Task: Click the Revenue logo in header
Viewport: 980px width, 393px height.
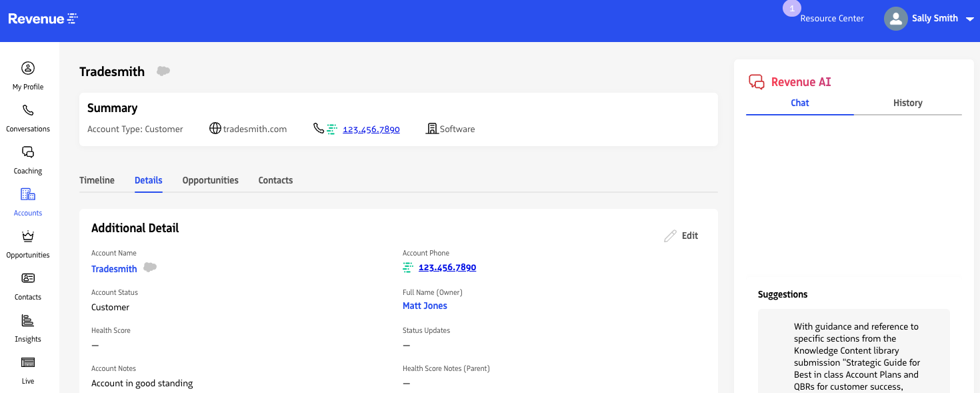Action: point(43,19)
